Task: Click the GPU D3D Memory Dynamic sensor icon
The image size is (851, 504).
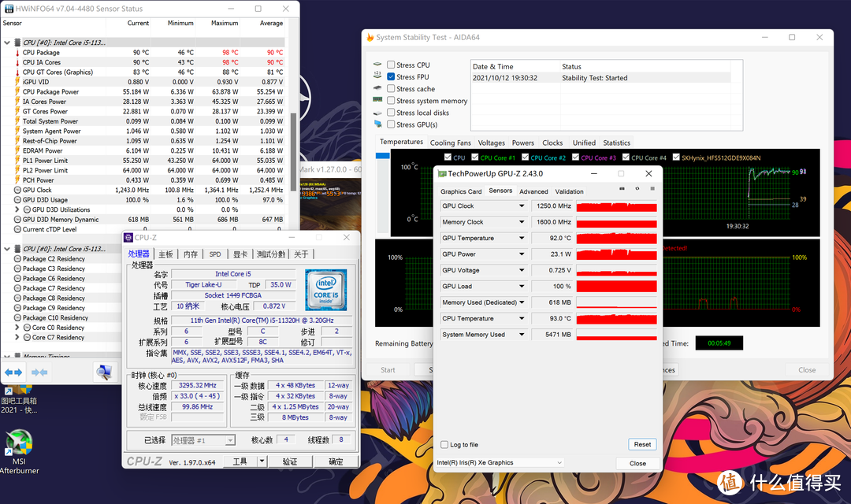Action: (x=17, y=220)
